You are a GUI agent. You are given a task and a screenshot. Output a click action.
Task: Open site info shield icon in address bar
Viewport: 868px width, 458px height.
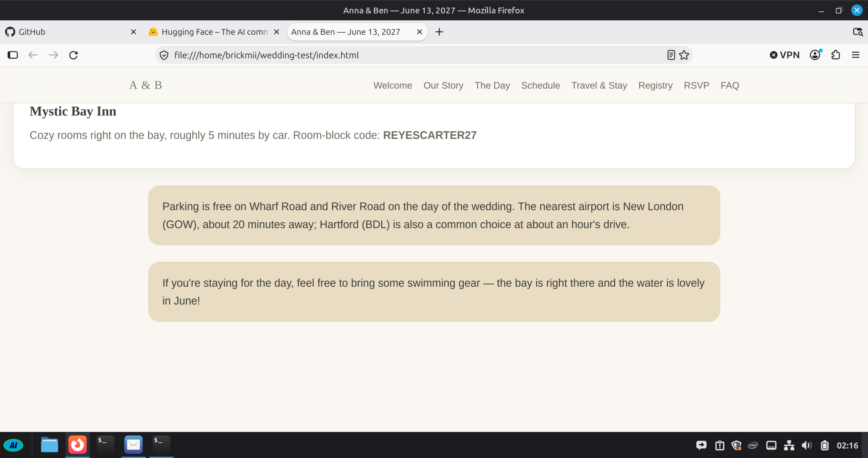click(164, 55)
